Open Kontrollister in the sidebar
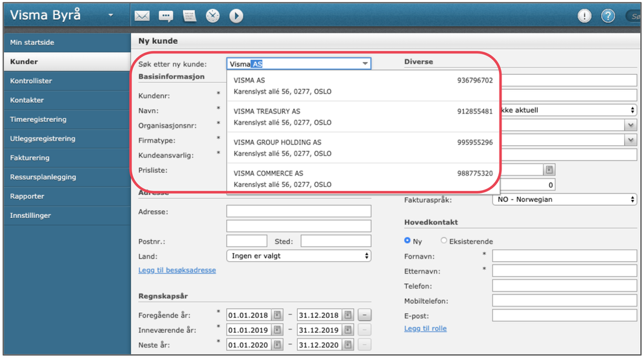Viewport: 644px width, 358px height. coord(67,81)
